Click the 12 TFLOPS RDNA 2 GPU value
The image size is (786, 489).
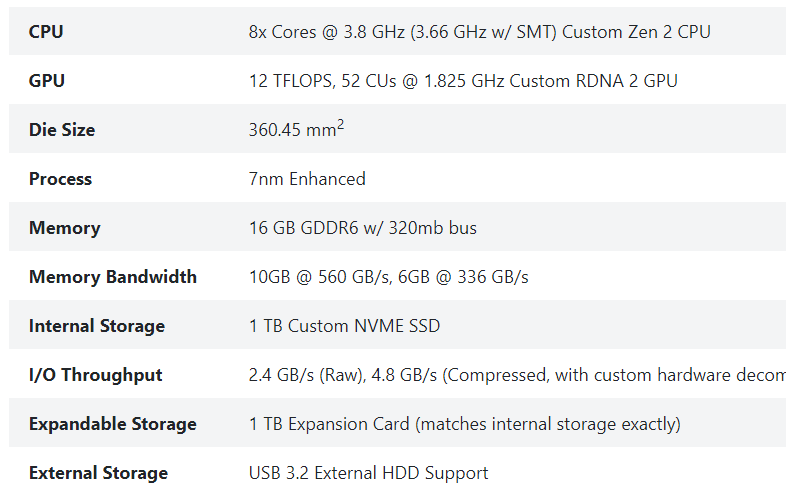point(463,81)
